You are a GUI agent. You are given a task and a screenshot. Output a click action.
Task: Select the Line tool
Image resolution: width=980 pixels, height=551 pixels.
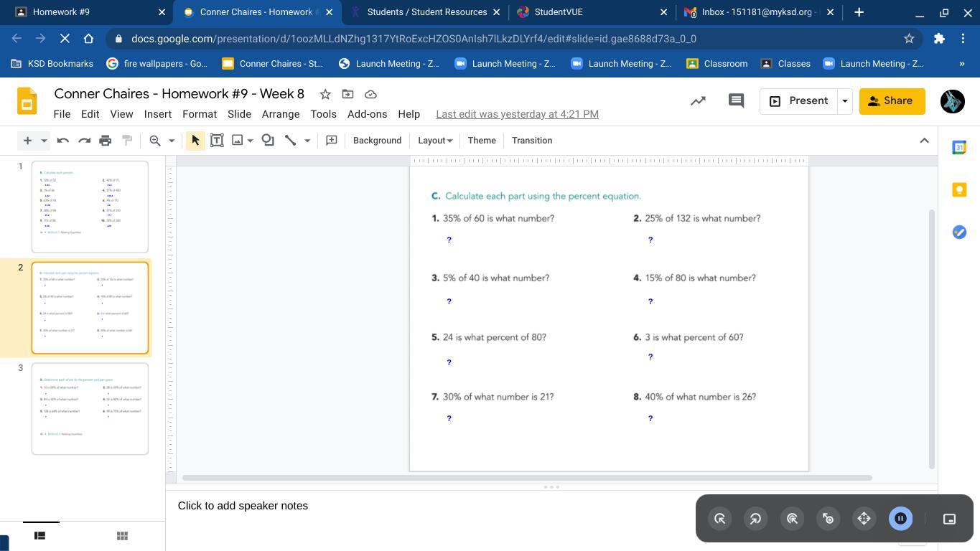[290, 141]
